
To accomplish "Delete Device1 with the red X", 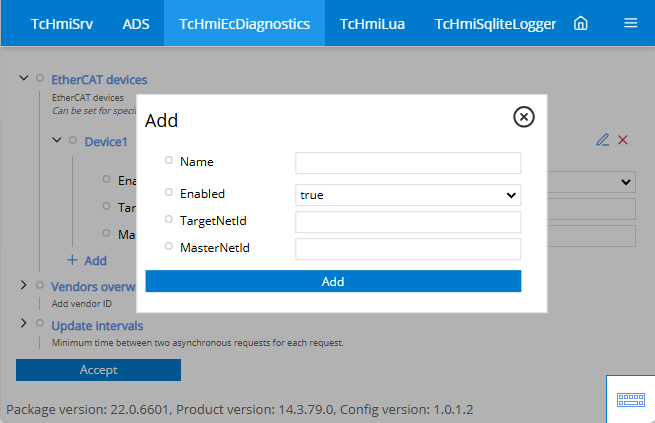I will [x=622, y=140].
